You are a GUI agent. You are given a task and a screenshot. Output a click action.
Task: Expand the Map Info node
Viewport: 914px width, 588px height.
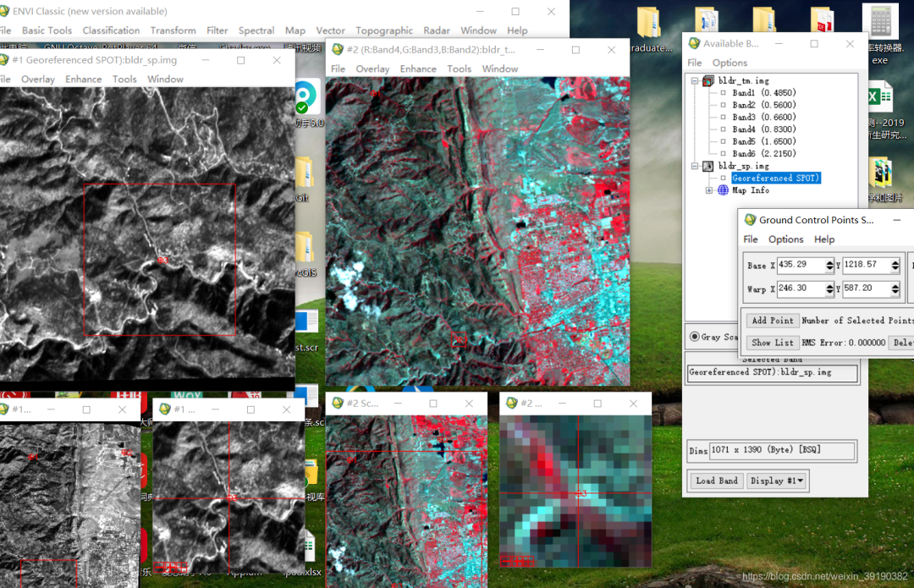coord(709,190)
